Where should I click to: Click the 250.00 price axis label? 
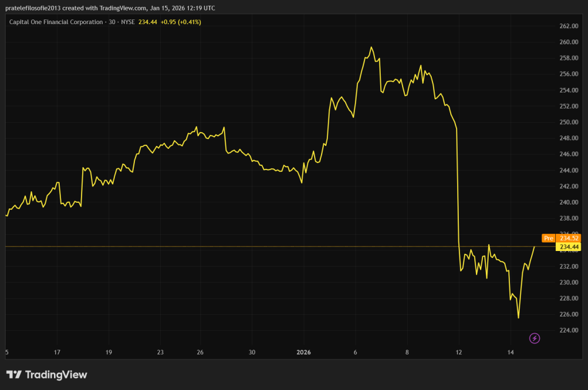pos(567,122)
